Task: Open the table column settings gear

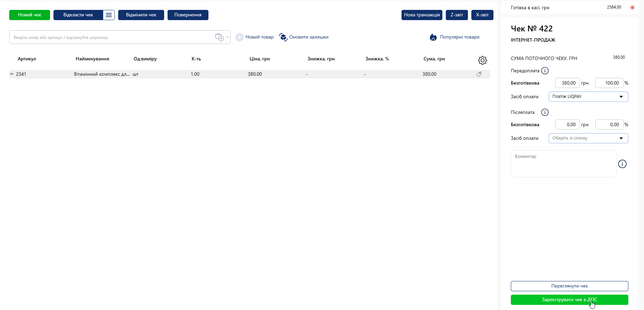Action: point(482,60)
